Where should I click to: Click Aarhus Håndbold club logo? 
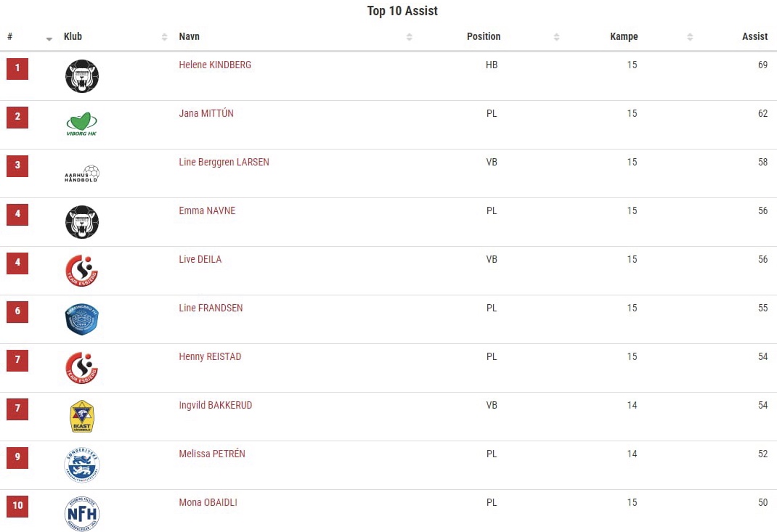(82, 173)
